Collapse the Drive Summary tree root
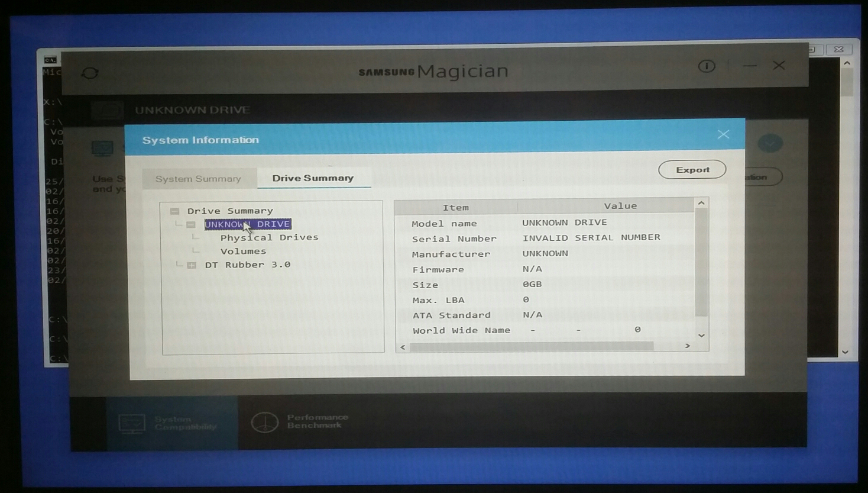This screenshot has height=493, width=868. coord(175,211)
